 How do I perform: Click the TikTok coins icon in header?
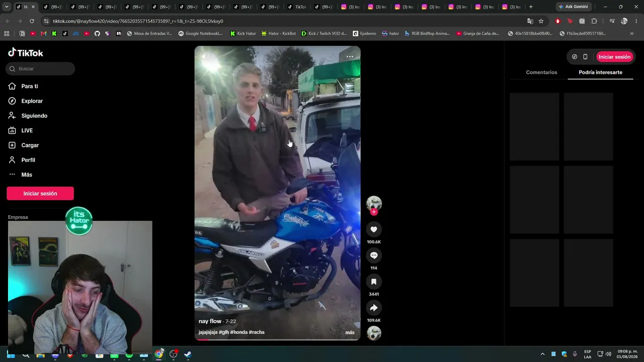pos(575,57)
